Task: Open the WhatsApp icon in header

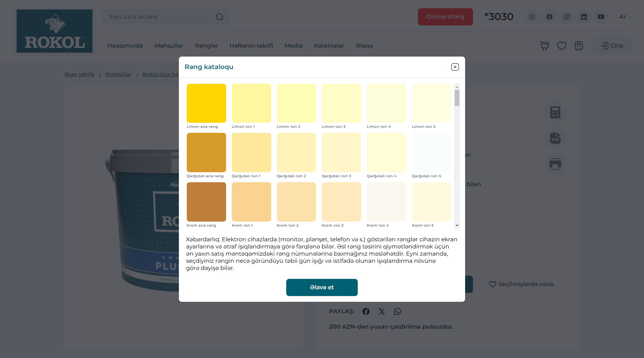Action: tap(532, 17)
